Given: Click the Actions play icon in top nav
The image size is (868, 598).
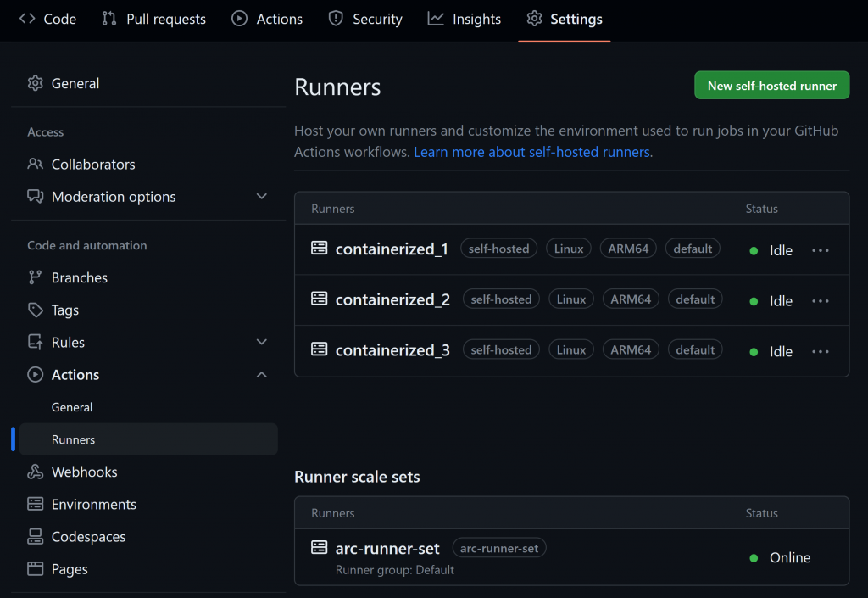Looking at the screenshot, I should pos(239,19).
